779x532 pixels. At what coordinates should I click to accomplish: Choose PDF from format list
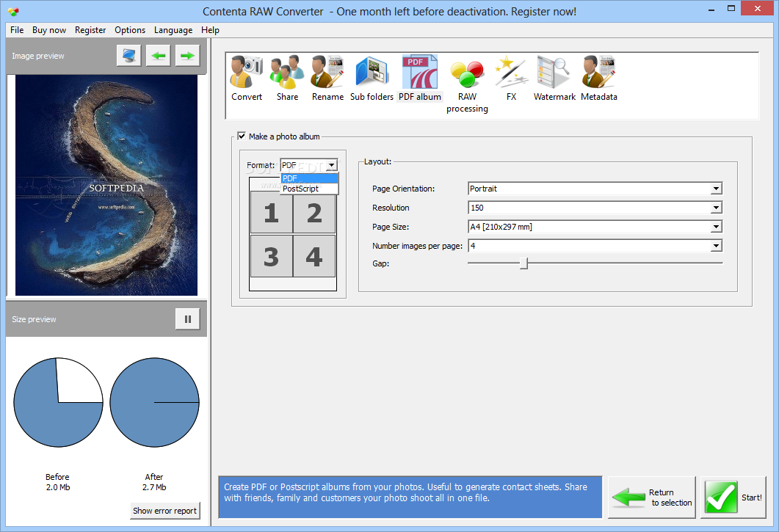tap(309, 178)
